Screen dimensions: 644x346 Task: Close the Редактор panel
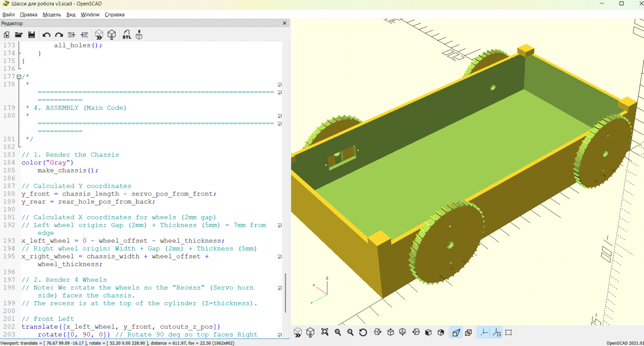tap(284, 23)
